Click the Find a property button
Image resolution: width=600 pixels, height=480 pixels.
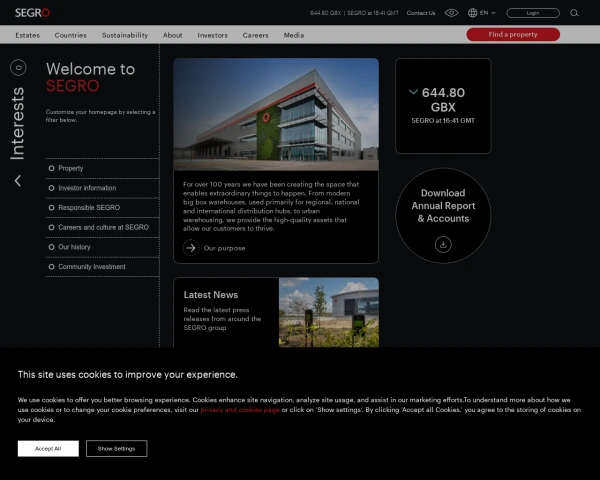click(513, 34)
